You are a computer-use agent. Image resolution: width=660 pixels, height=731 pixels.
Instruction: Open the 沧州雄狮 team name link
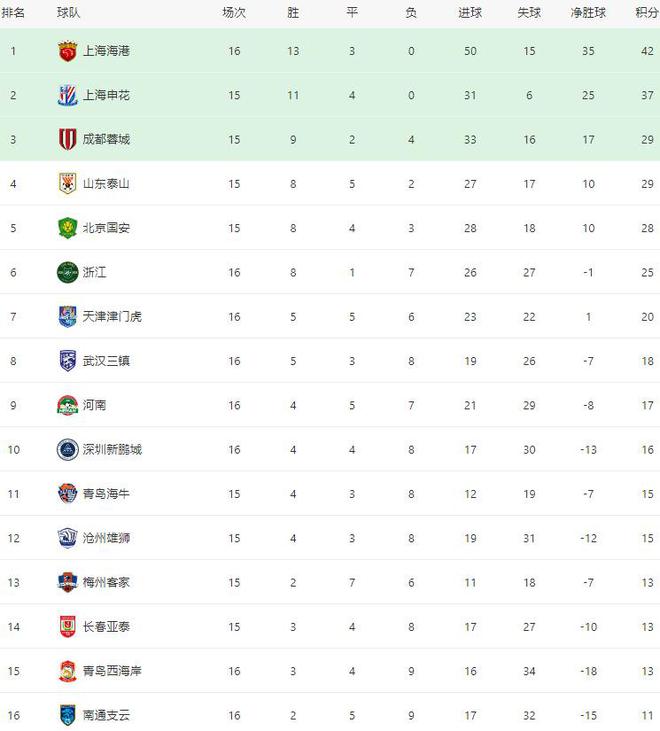pos(106,538)
